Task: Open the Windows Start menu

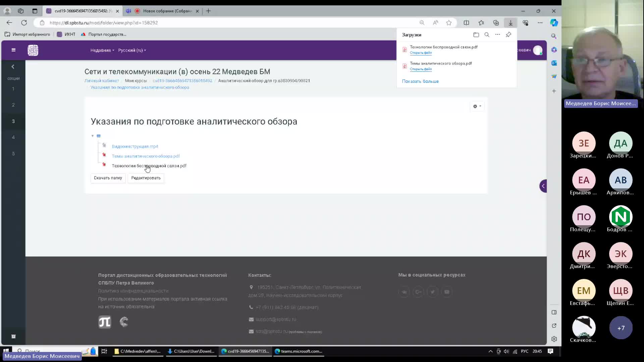Action: coord(6,351)
